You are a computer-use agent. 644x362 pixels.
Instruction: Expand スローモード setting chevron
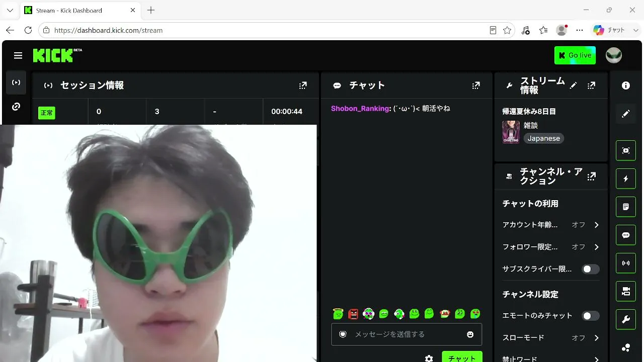point(597,338)
